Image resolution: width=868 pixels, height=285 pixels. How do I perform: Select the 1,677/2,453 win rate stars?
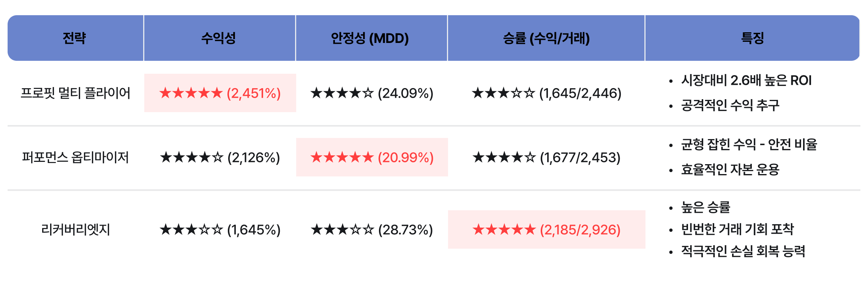tap(547, 157)
